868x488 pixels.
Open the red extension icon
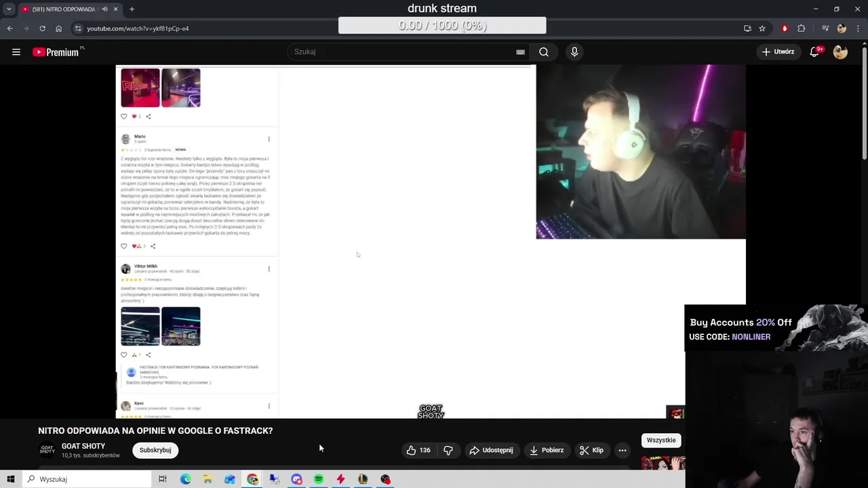pos(785,28)
